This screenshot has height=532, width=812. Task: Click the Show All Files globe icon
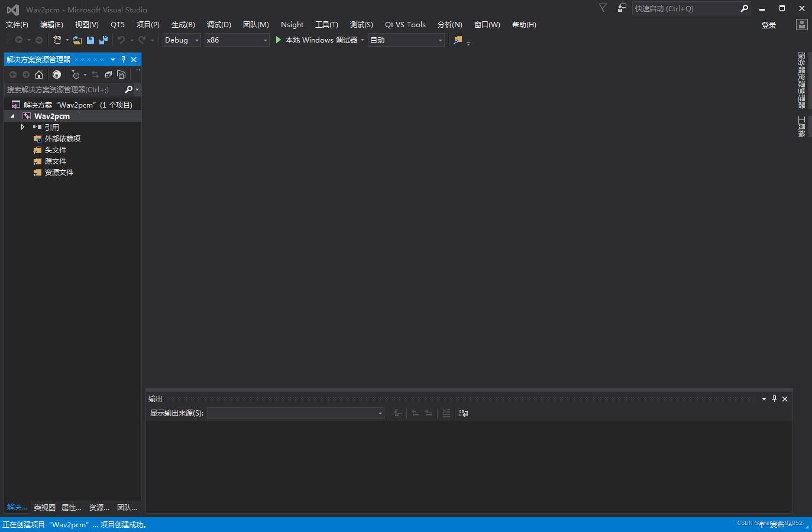pyautogui.click(x=57, y=74)
